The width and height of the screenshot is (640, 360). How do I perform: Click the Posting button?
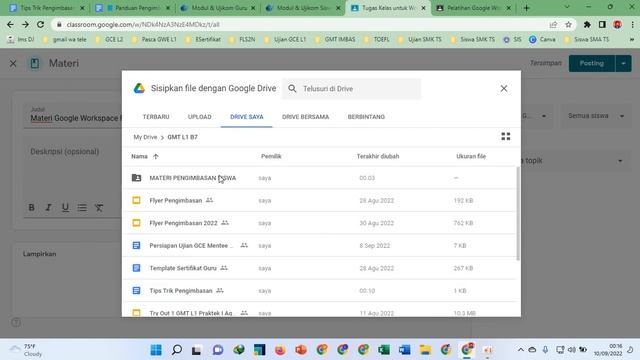[591, 63]
